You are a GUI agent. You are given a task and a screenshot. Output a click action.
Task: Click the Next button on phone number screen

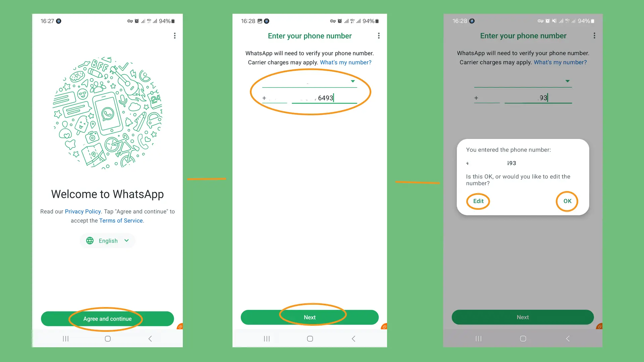click(x=310, y=317)
